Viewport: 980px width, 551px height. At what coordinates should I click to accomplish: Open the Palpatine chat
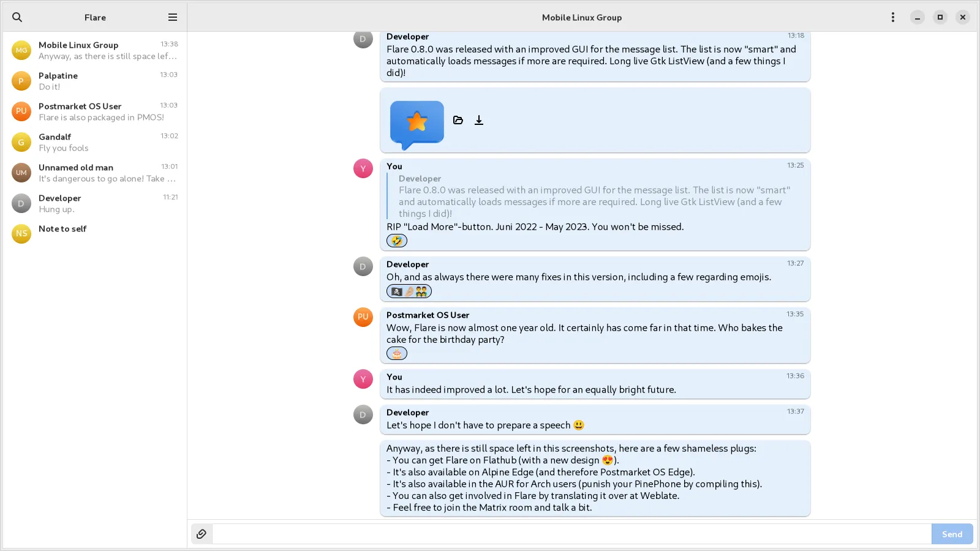point(95,81)
